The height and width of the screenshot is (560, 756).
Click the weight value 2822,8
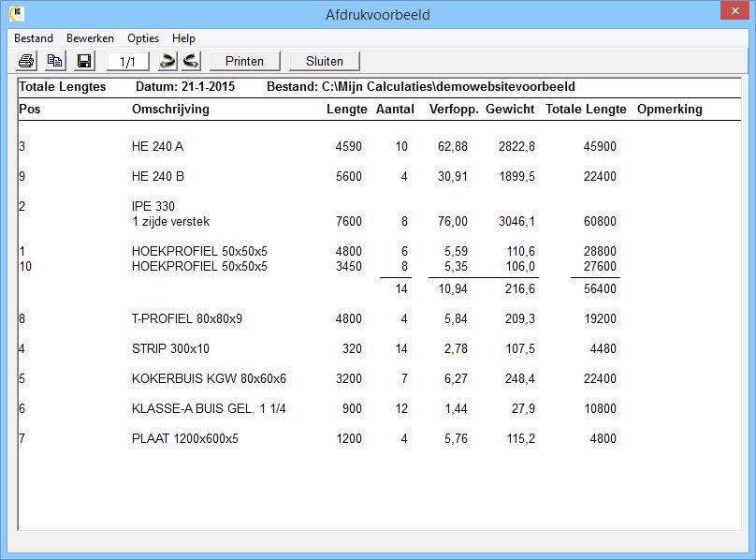(516, 146)
